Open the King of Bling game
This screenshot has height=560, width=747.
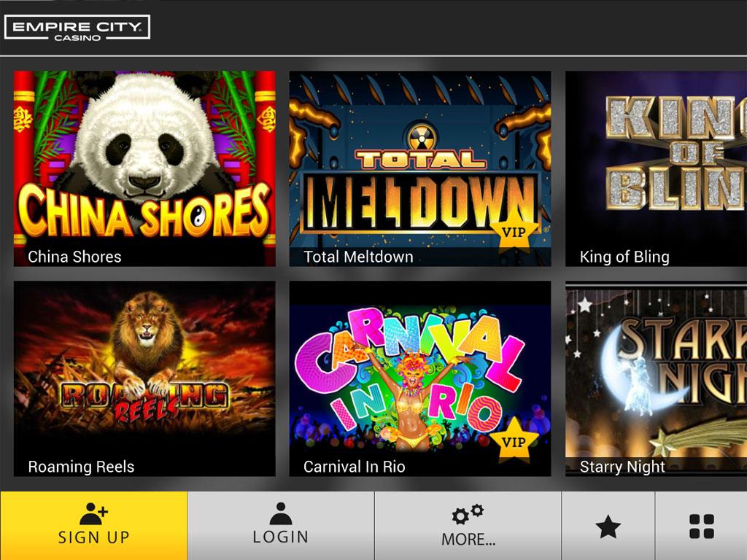[656, 168]
